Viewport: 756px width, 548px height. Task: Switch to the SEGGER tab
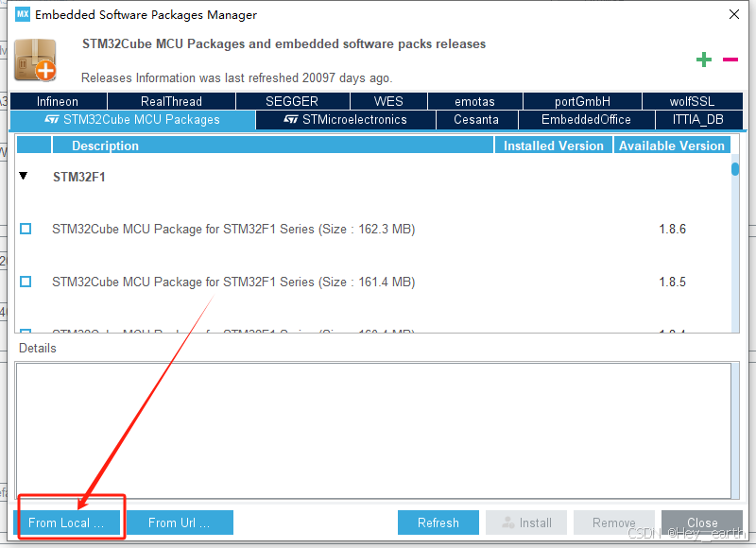pyautogui.click(x=292, y=101)
